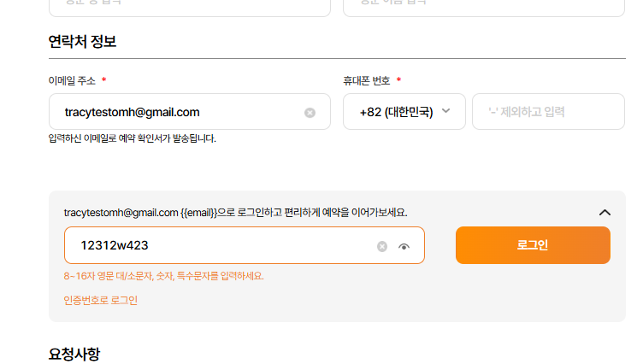Click the red password requirement message
Image resolution: width=643 pixels, height=364 pixels.
(x=164, y=276)
